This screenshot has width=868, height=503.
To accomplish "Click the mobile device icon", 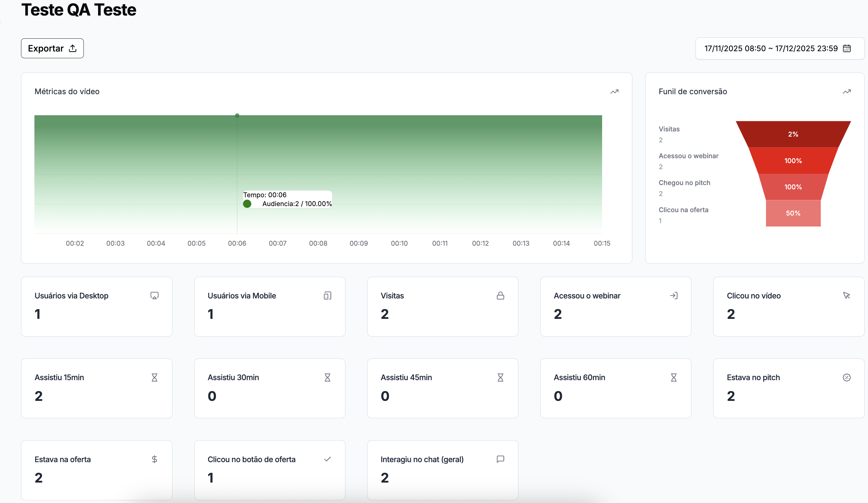I will pyautogui.click(x=327, y=295).
